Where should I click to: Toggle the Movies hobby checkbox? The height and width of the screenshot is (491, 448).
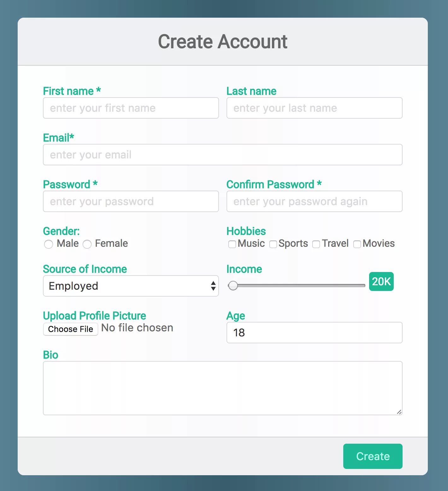point(357,244)
